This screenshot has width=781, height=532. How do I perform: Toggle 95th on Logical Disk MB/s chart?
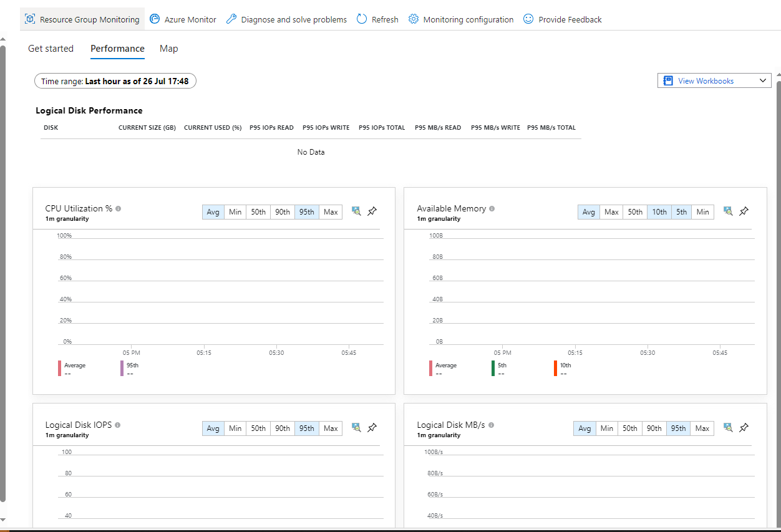pos(678,428)
